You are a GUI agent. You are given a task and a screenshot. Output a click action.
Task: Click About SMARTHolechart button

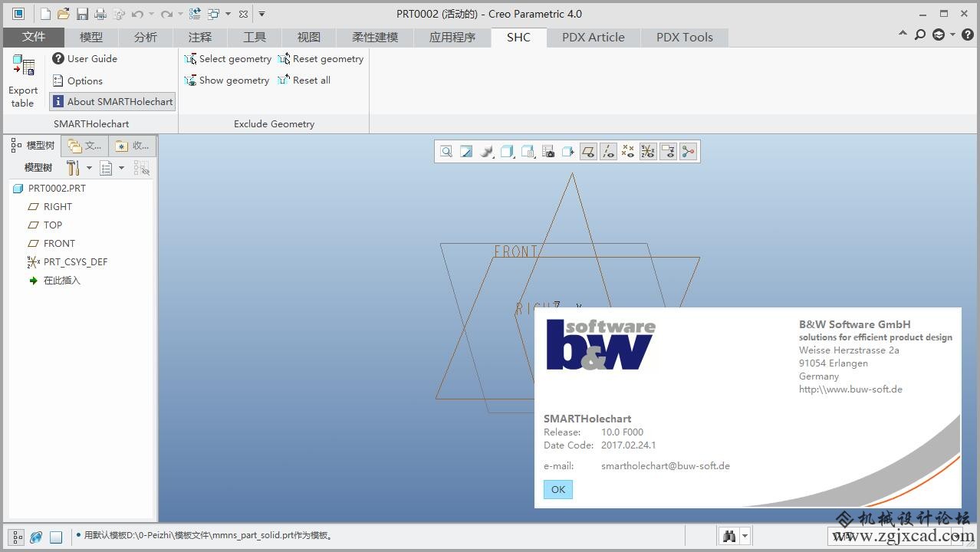coord(113,101)
